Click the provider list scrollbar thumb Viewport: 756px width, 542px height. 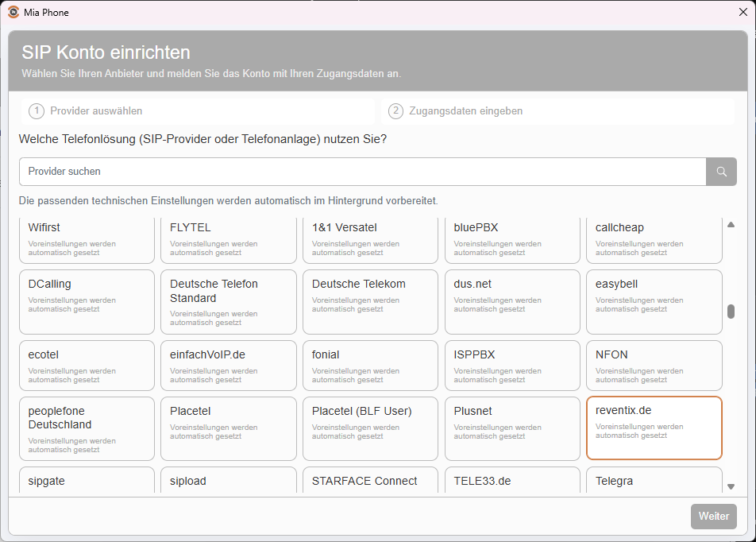(731, 312)
